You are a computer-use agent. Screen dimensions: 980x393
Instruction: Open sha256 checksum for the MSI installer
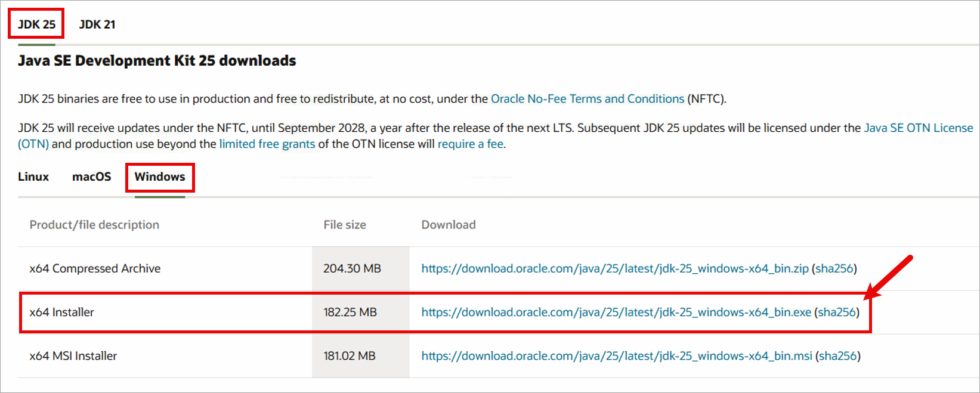tap(837, 356)
